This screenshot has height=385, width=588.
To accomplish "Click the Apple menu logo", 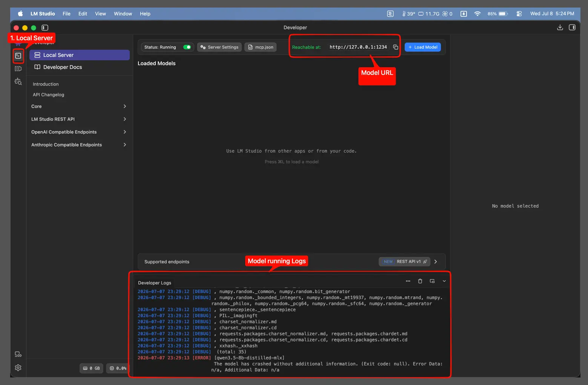I will (x=21, y=14).
